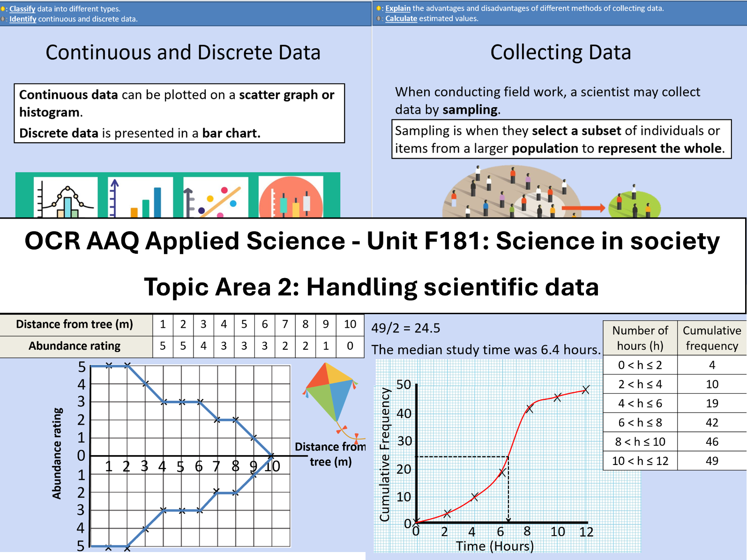
Task: Click the candlestick chart circle icon
Action: tap(291, 197)
